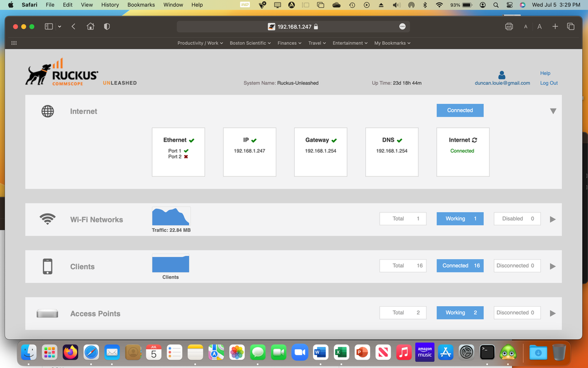Click the Help link
This screenshot has height=368, width=588.
tap(545, 73)
